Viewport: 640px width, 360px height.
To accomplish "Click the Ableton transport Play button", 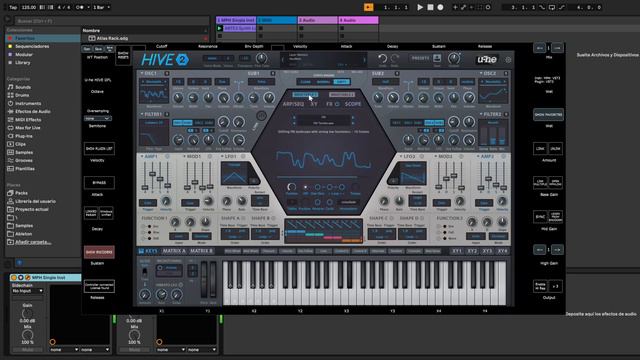I will 420,7.
